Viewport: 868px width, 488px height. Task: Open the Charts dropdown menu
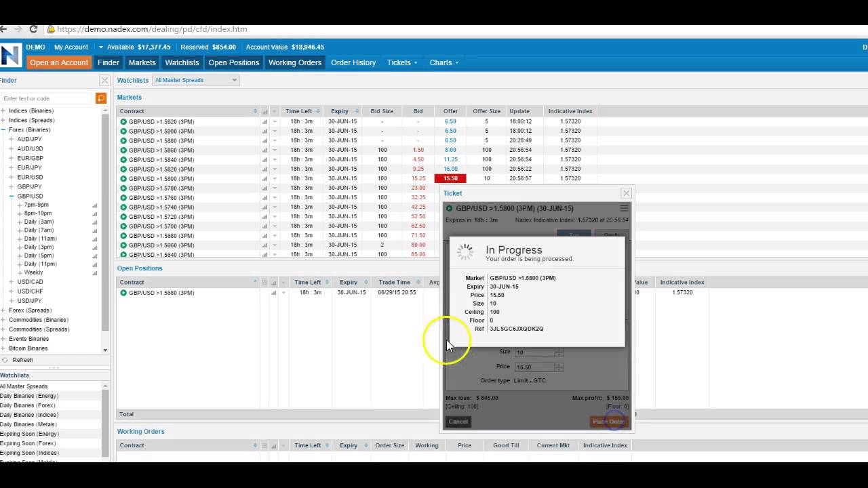[443, 62]
